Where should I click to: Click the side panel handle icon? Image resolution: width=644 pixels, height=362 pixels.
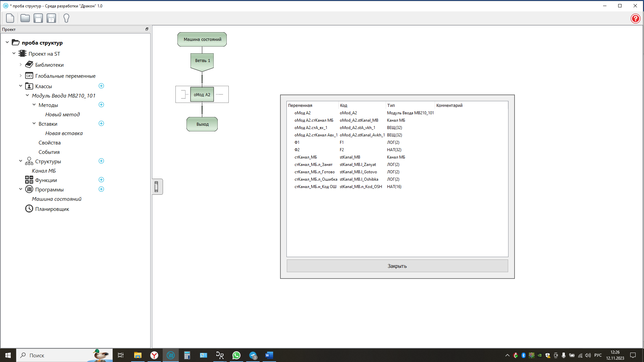pyautogui.click(x=156, y=187)
